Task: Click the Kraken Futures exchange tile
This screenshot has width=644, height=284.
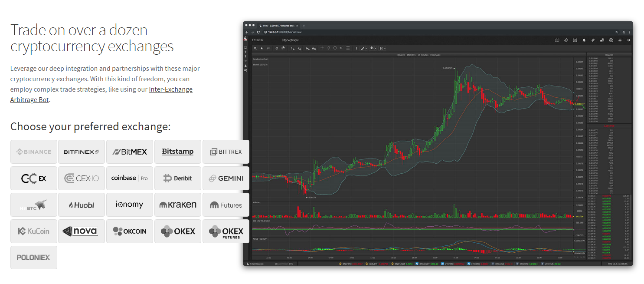Action: click(226, 205)
